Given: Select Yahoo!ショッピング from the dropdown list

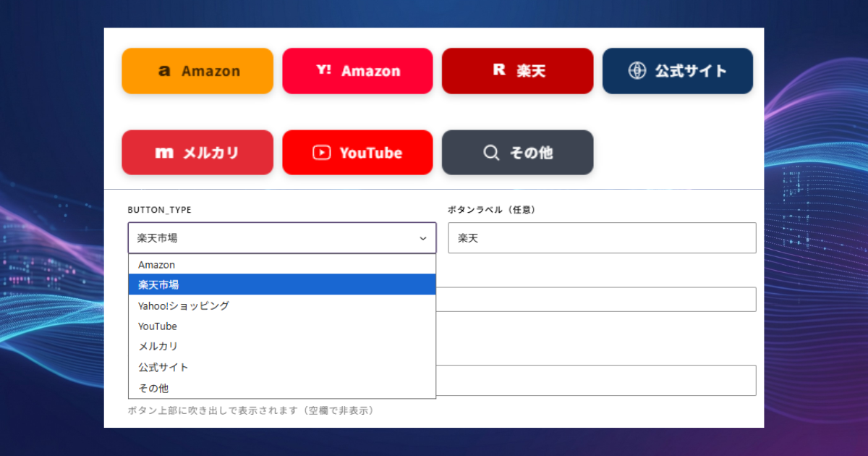Looking at the screenshot, I should coord(282,305).
